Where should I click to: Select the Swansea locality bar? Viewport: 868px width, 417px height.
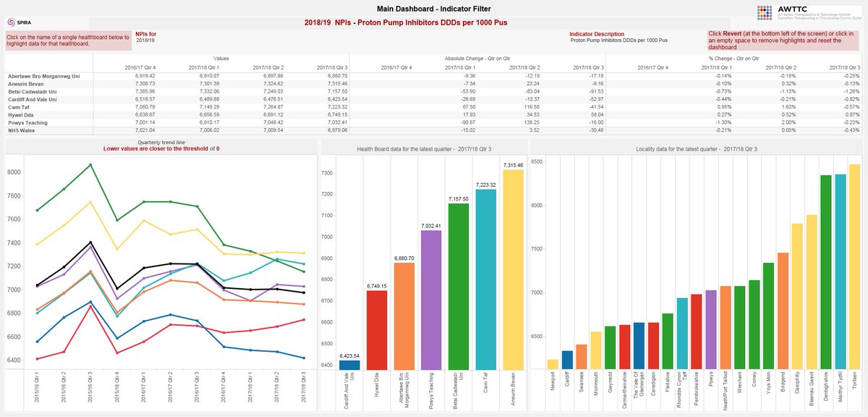582,357
